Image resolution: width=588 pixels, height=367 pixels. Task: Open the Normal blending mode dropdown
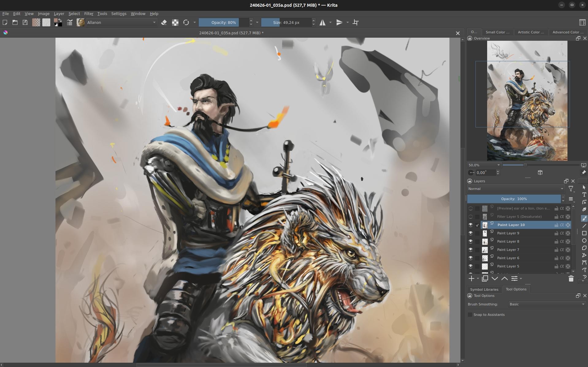pos(516,189)
